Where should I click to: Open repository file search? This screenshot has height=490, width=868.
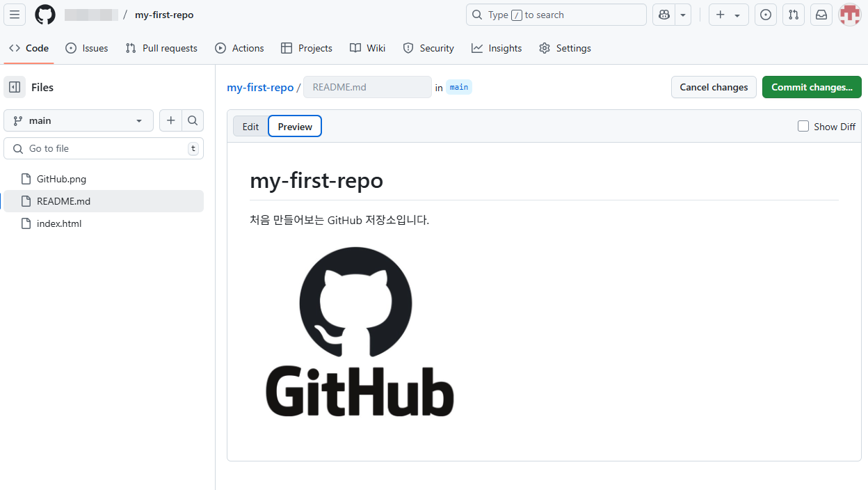click(x=193, y=120)
